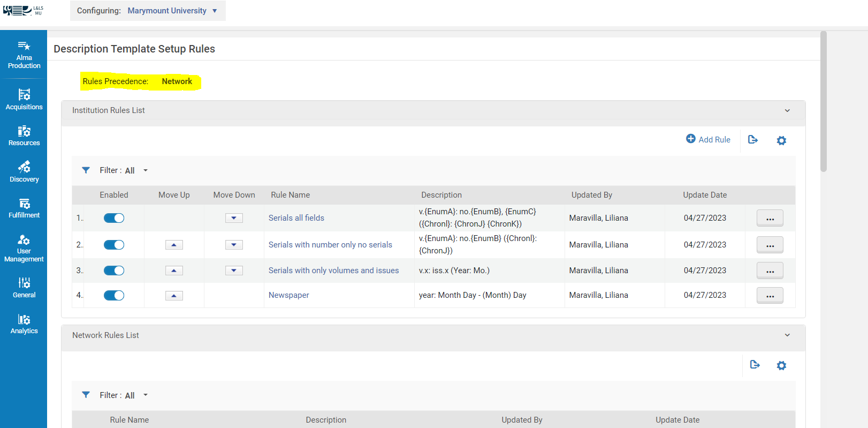This screenshot has width=868, height=428.
Task: Disable Serials with number only no serials
Action: click(x=114, y=245)
